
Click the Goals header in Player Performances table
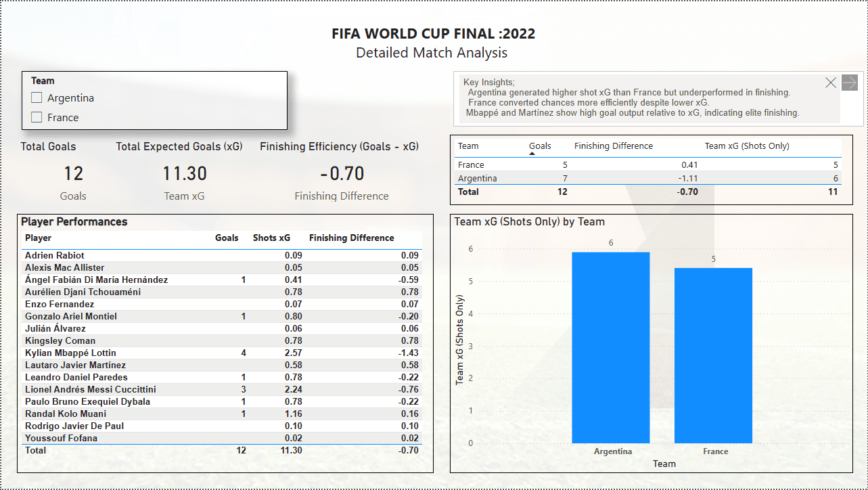pyautogui.click(x=227, y=238)
